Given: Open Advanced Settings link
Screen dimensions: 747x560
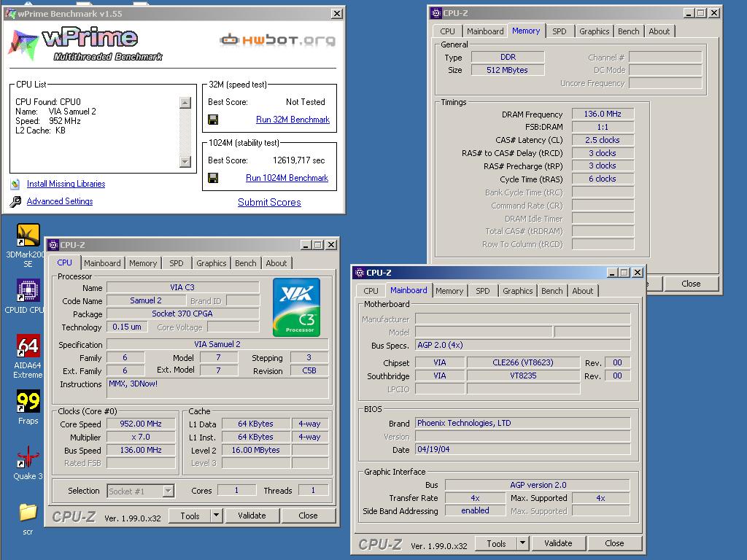Looking at the screenshot, I should pos(60,201).
